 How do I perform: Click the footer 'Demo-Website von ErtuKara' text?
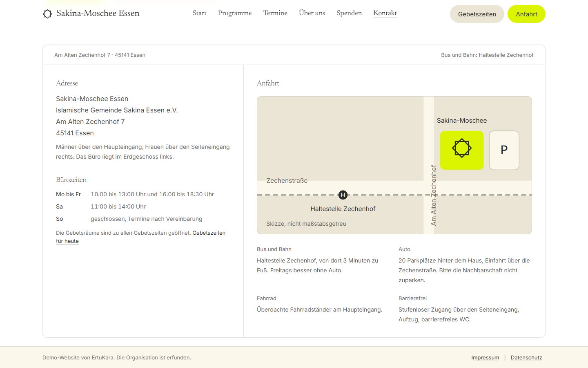click(x=117, y=358)
